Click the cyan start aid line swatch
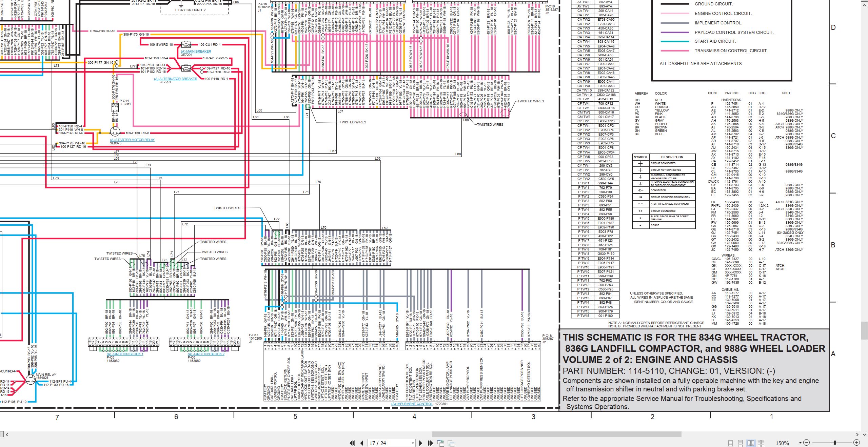 675,41
